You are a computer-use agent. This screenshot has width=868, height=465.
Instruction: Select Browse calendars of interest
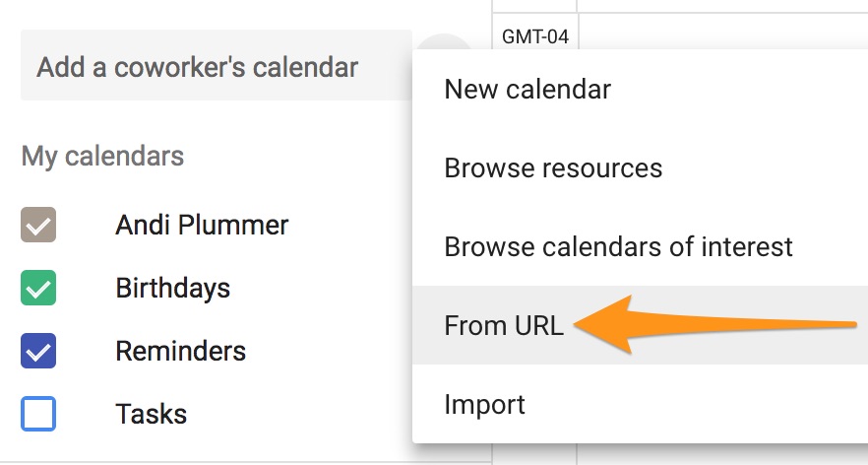pyautogui.click(x=618, y=246)
